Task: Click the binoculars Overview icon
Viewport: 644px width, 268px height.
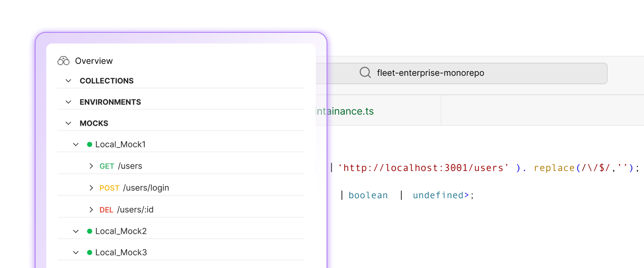Action: pyautogui.click(x=63, y=61)
